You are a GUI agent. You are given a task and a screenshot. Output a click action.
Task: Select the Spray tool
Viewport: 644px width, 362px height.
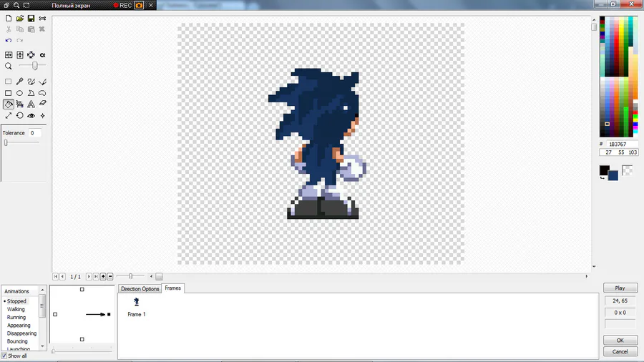click(x=20, y=104)
